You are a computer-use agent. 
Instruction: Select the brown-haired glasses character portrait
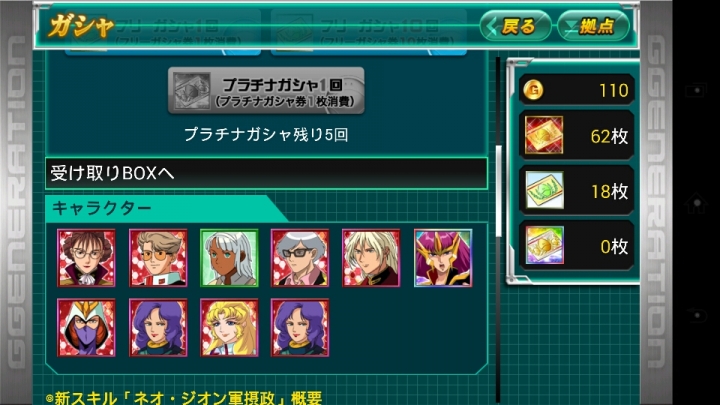pyautogui.click(x=86, y=258)
